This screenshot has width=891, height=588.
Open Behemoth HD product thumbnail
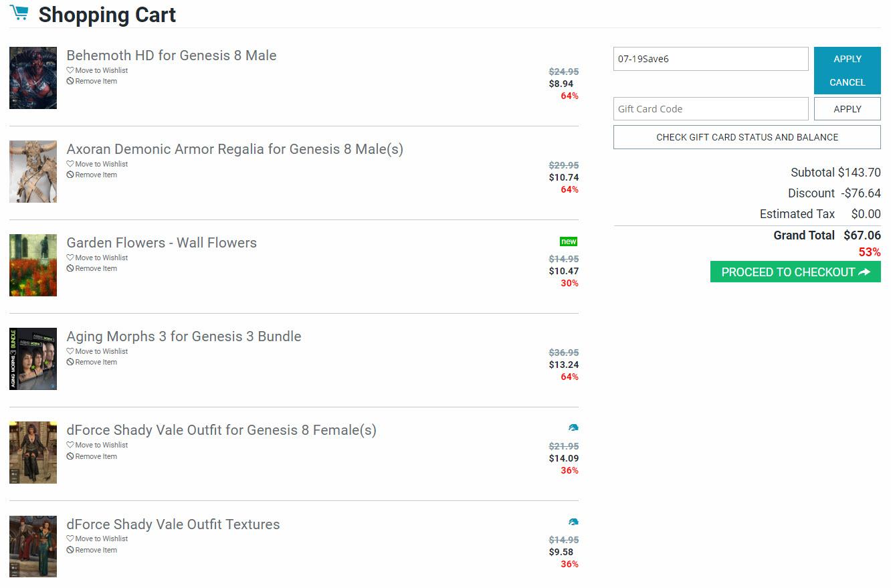point(33,78)
